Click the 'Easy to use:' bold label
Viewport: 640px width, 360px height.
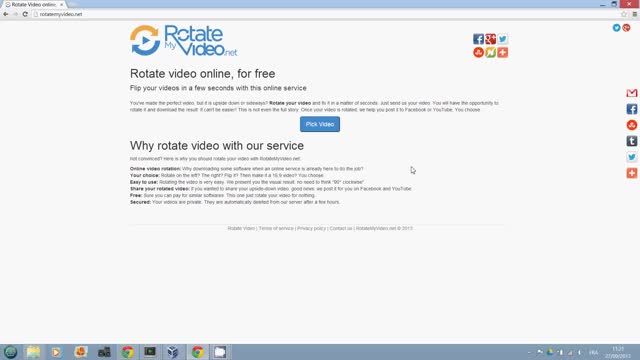tap(144, 182)
